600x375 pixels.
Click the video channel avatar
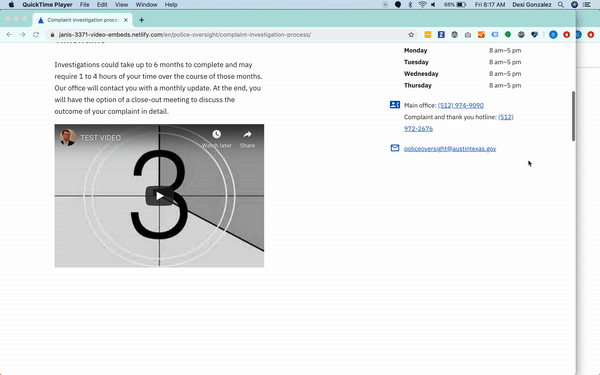68,137
